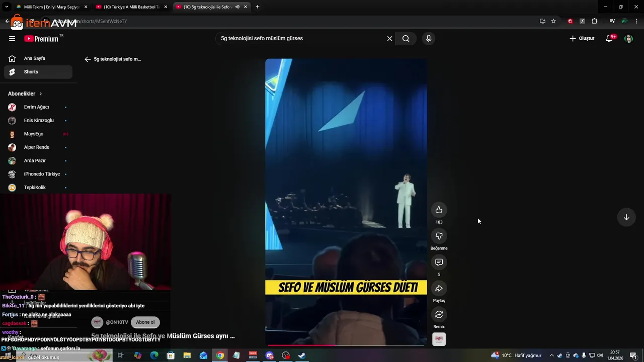Dislike the short with Beğenme thumbs down

coord(439,236)
